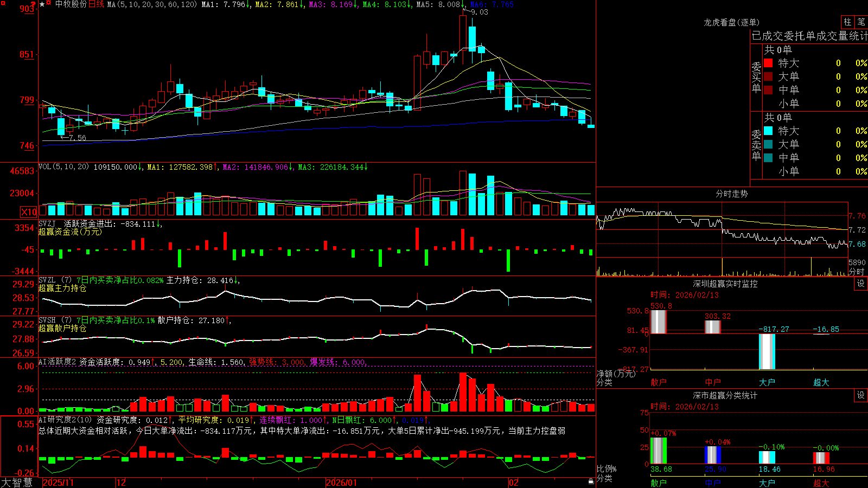Viewport: 868px width, 488px height.
Task: Click the 深圳超赢实时监控 panel title
Action: point(725,284)
